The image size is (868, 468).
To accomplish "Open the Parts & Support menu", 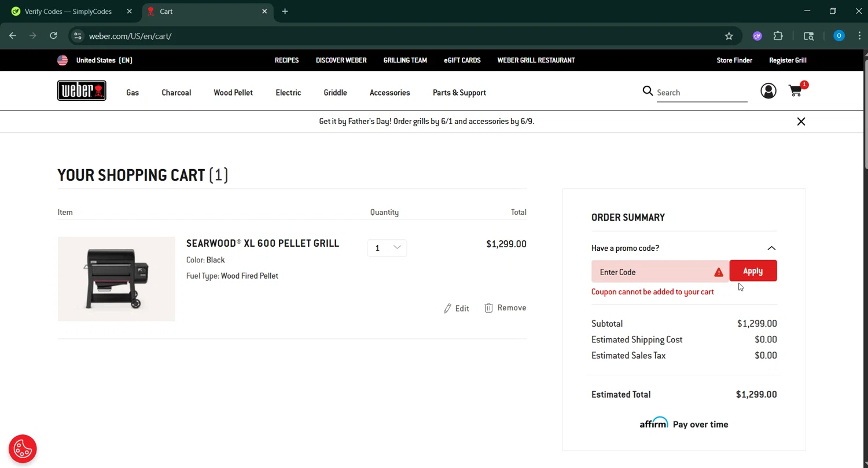I will click(459, 93).
